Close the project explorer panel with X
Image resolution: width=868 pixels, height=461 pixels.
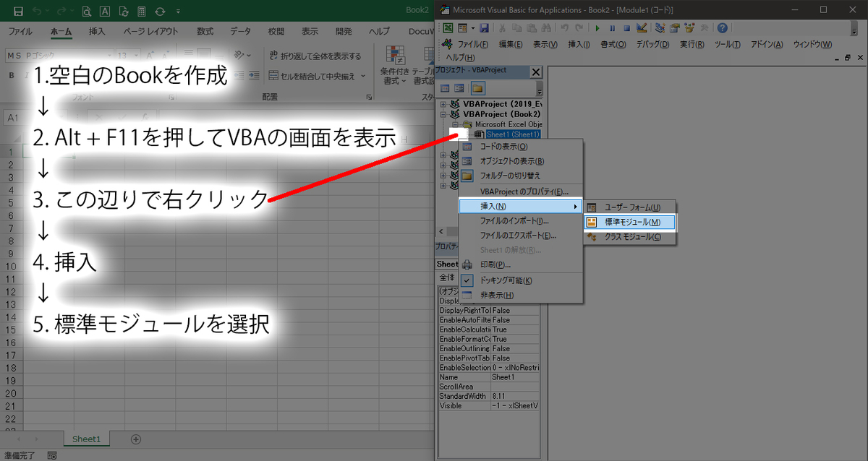pyautogui.click(x=536, y=72)
